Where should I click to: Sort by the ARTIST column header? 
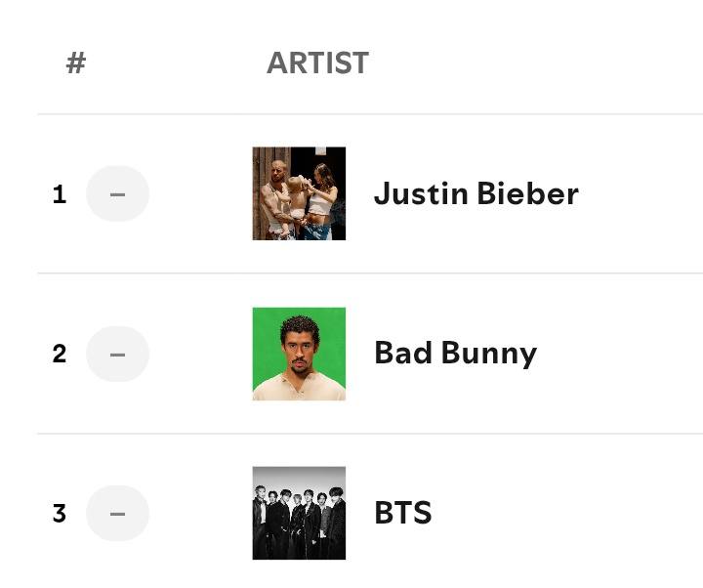[x=317, y=63]
